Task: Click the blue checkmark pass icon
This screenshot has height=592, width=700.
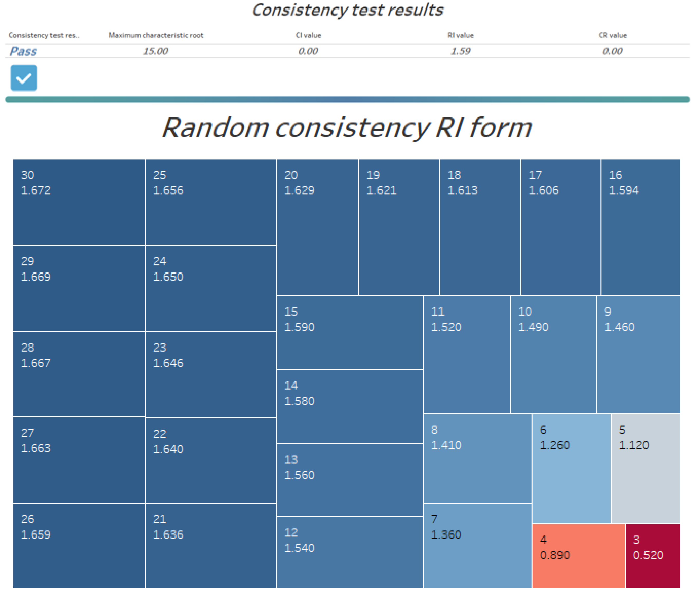Action: coord(24,78)
